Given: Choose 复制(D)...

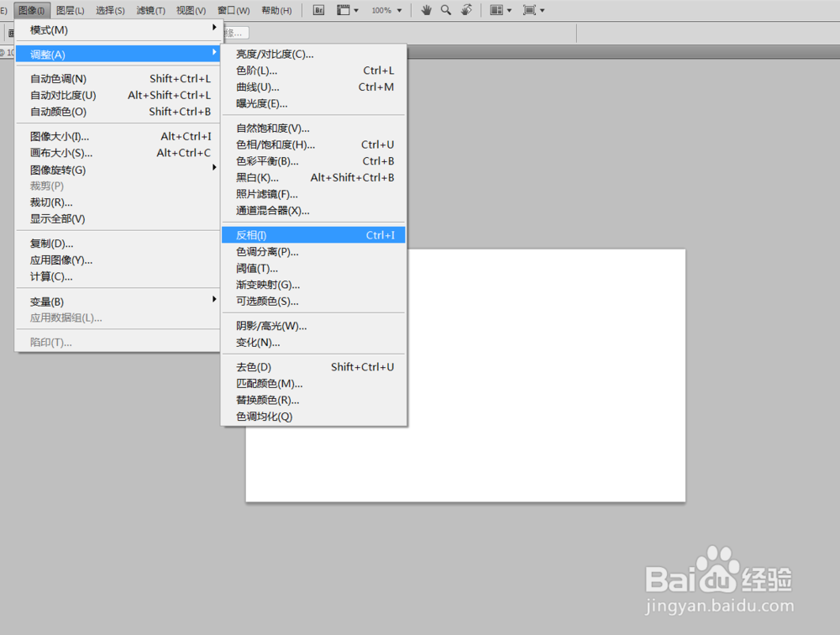Looking at the screenshot, I should [x=118, y=244].
